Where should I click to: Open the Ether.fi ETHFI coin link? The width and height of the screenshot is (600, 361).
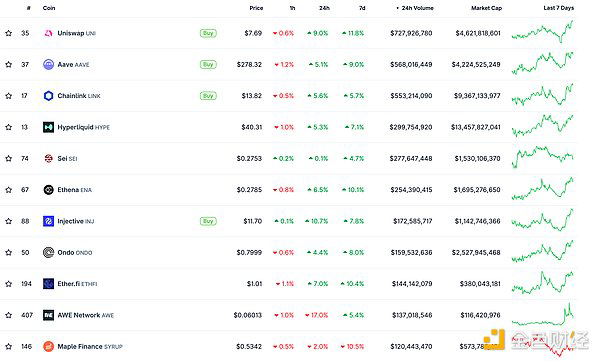(x=77, y=284)
